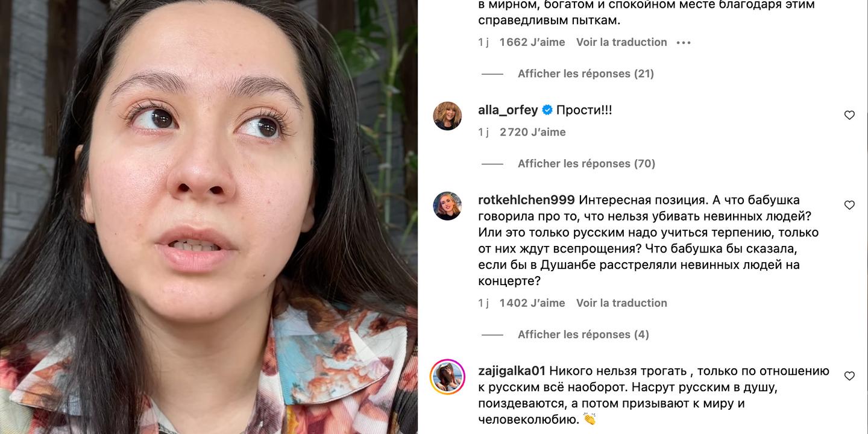
Task: Open rotkehlchen999's avatar
Action: [x=447, y=206]
